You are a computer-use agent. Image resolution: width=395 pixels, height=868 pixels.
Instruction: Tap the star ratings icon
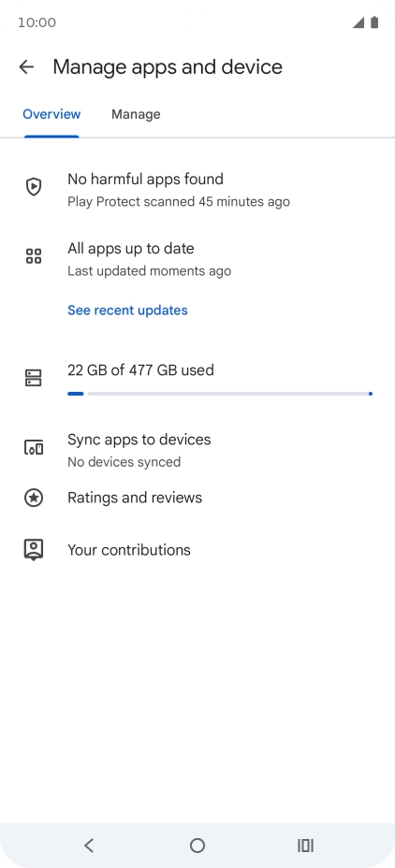point(34,498)
